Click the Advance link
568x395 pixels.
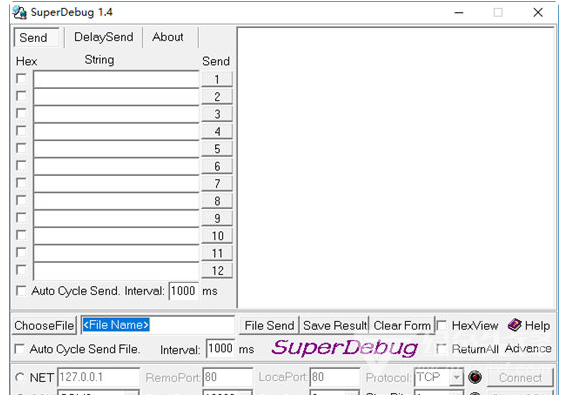pos(528,349)
